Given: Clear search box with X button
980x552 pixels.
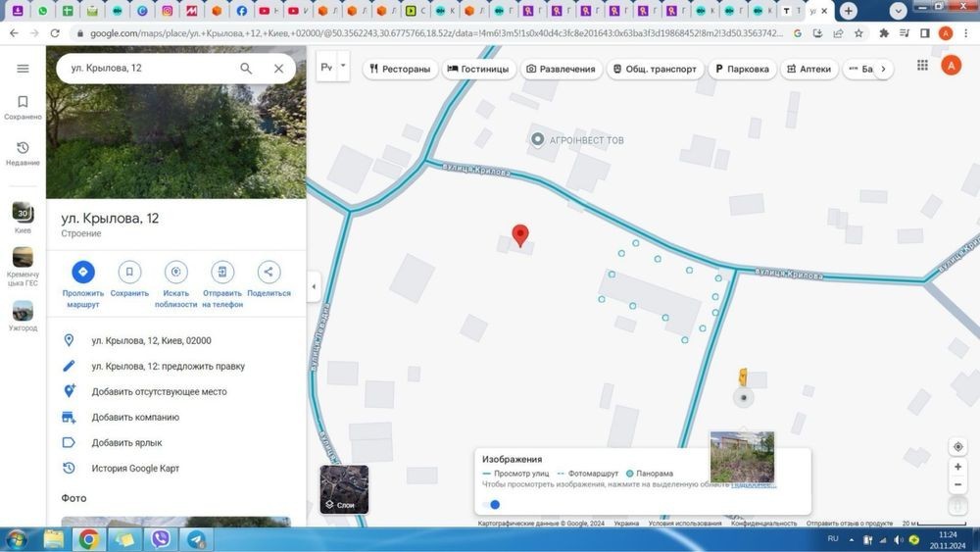Looking at the screenshot, I should click(278, 69).
